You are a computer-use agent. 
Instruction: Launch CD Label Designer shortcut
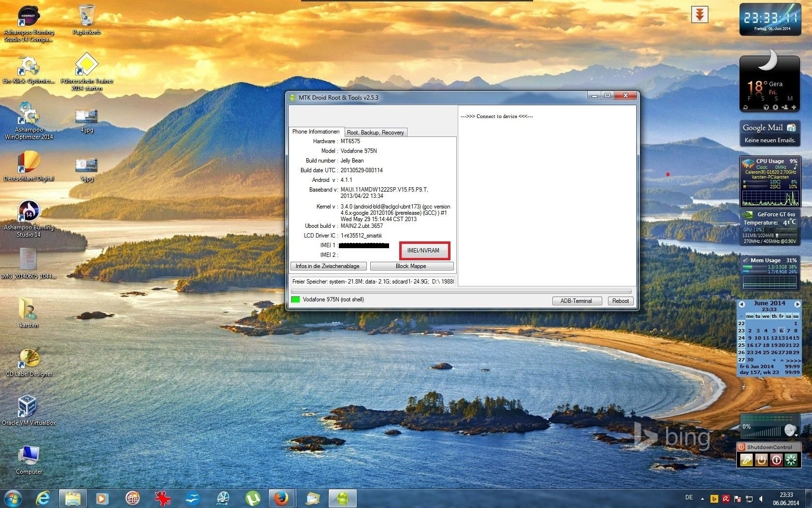tap(29, 362)
